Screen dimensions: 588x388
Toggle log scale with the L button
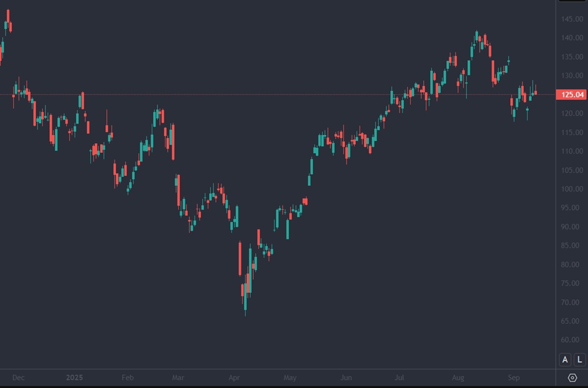pyautogui.click(x=579, y=360)
